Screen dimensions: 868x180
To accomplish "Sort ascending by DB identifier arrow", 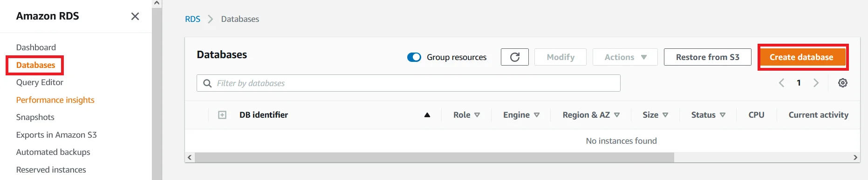I will click(x=427, y=115).
